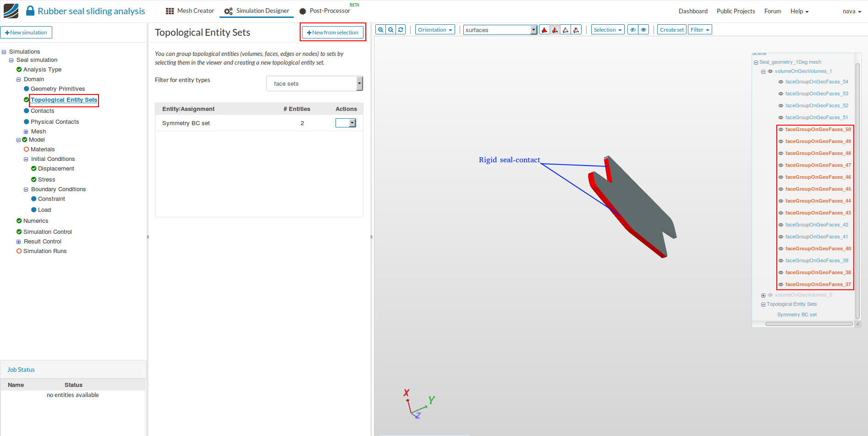This screenshot has width=868, height=436.
Task: Open the nava user menu
Action: (852, 11)
